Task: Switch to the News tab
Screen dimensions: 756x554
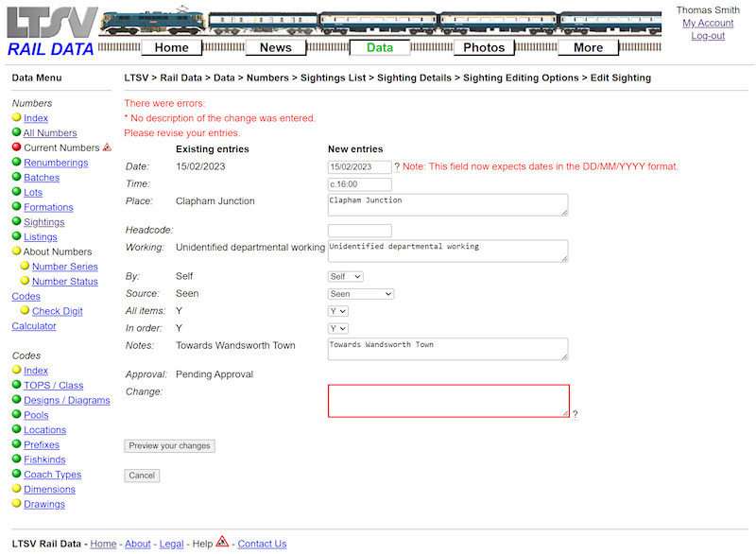Action: (x=275, y=47)
